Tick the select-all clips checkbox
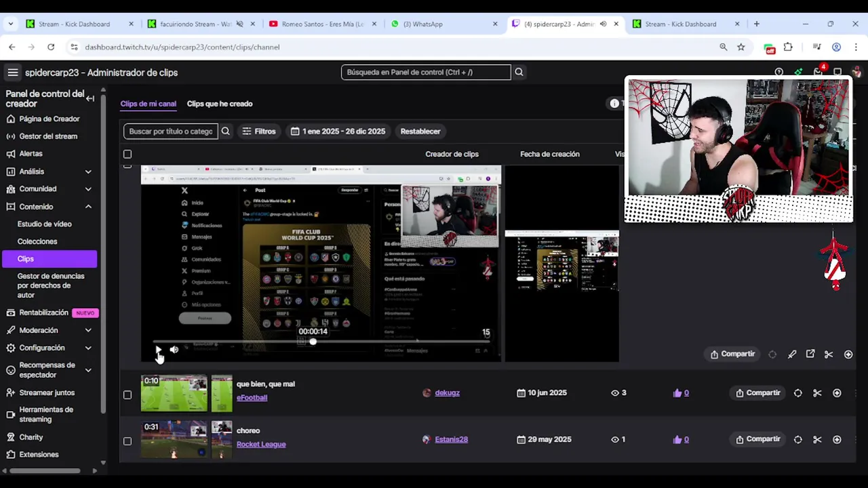Viewport: 868px width, 488px height. click(127, 154)
